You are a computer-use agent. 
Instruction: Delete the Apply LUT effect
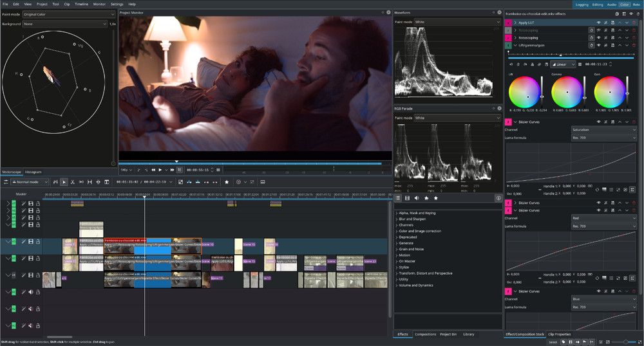click(x=634, y=23)
